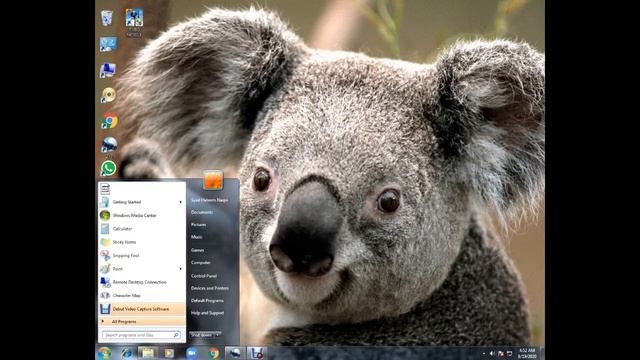
Task: Select the helmet-icon desktop shortcut above WhatsApp
Action: tap(109, 145)
